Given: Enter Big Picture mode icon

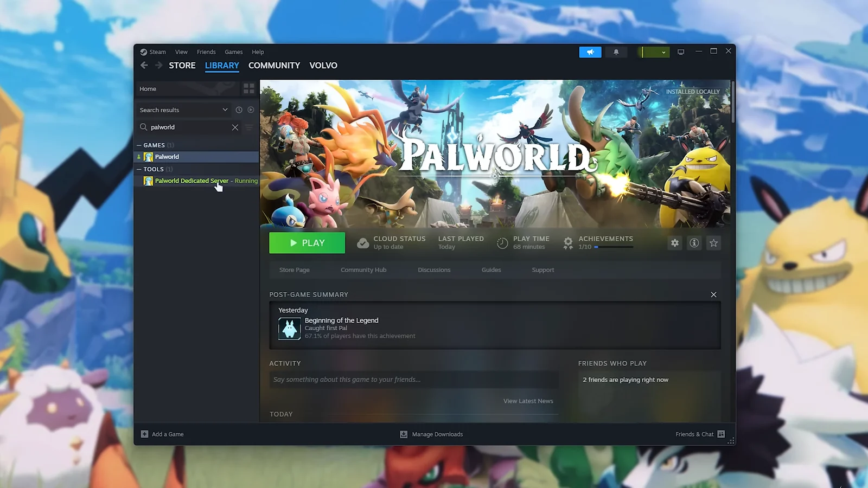Looking at the screenshot, I should pyautogui.click(x=681, y=52).
